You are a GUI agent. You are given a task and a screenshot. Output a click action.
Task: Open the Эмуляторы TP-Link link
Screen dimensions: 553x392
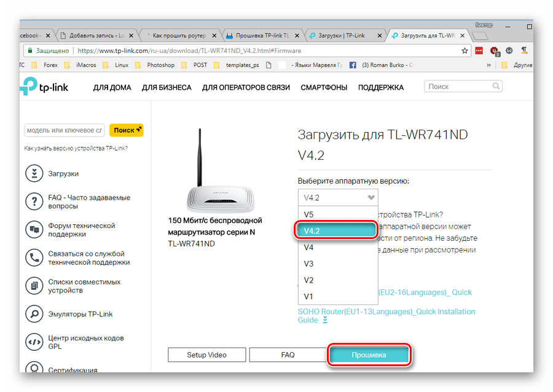(x=80, y=314)
